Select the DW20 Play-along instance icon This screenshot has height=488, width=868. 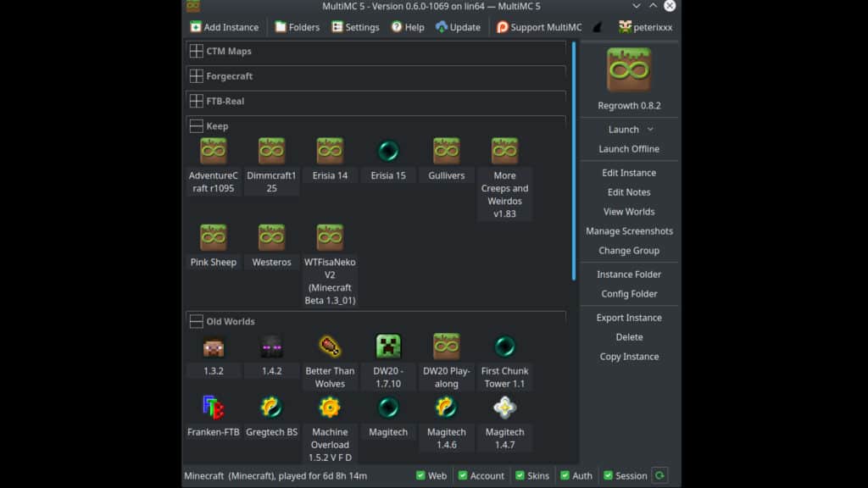pyautogui.click(x=446, y=347)
